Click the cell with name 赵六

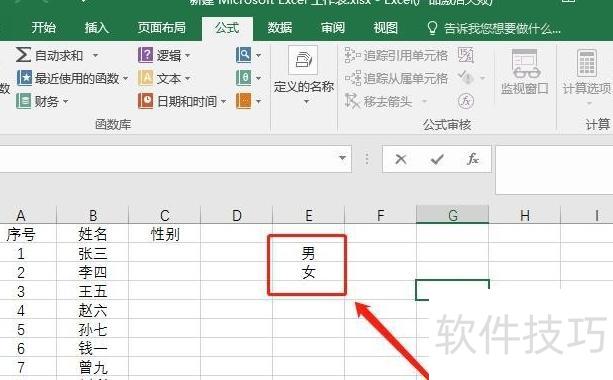pos(93,310)
